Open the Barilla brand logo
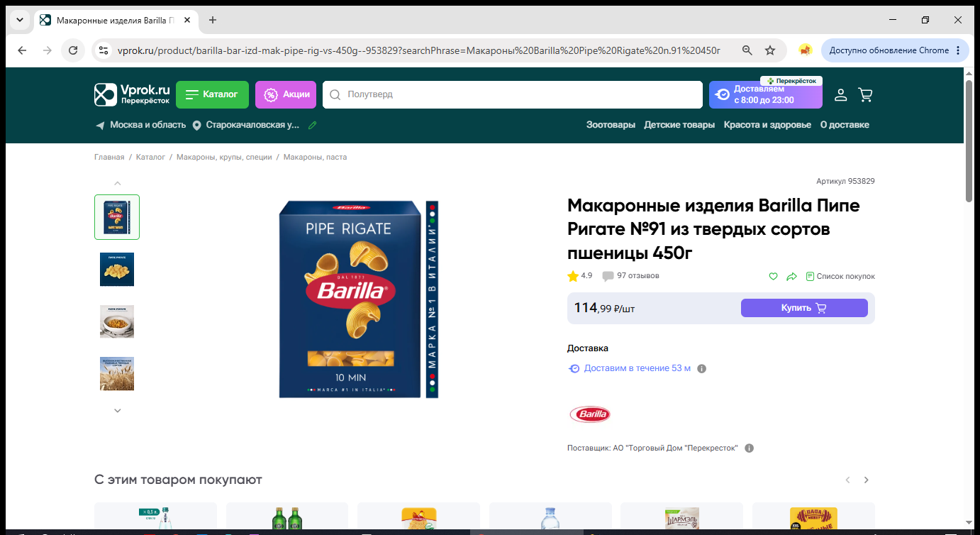This screenshot has height=535, width=980. coord(590,414)
